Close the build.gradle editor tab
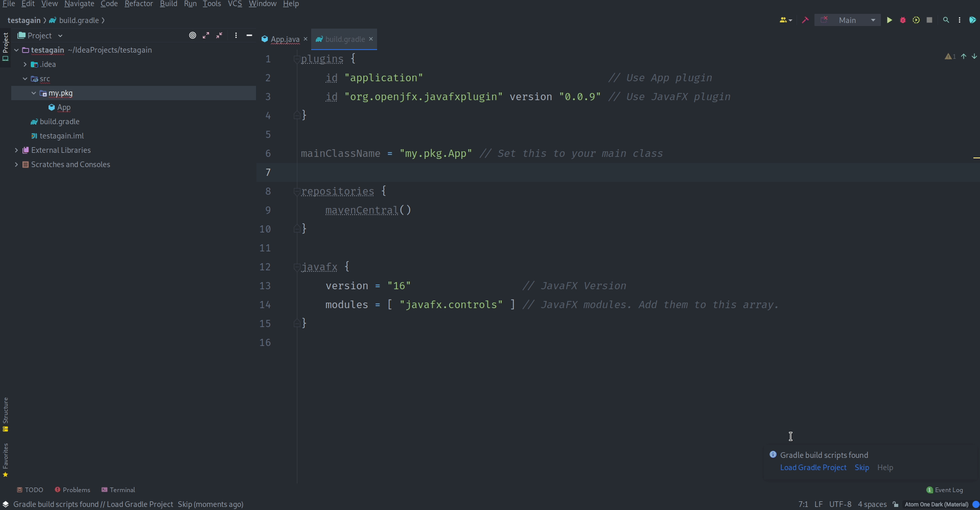Image resolution: width=980 pixels, height=510 pixels. pos(371,39)
